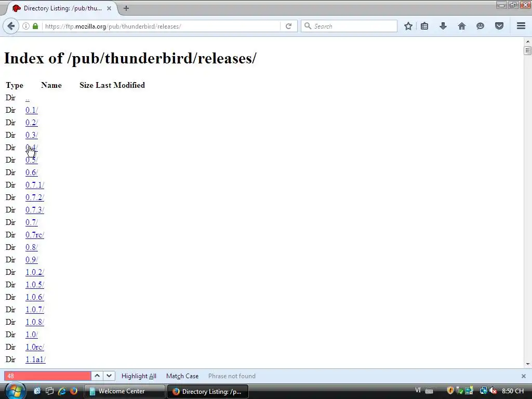Open the 1.0/ directory link
This screenshot has height=399, width=532.
pos(32,335)
